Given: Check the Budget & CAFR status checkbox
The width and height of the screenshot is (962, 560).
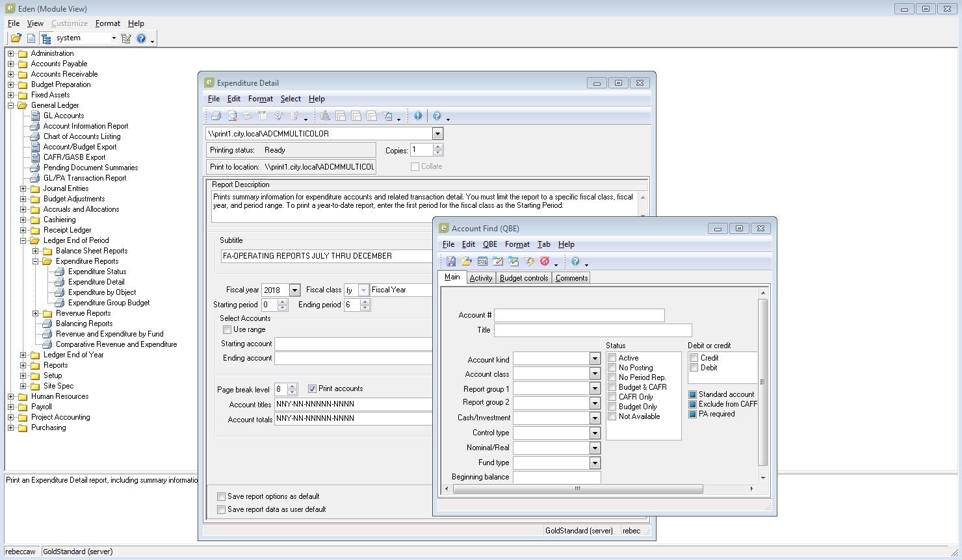Looking at the screenshot, I should tap(612, 387).
